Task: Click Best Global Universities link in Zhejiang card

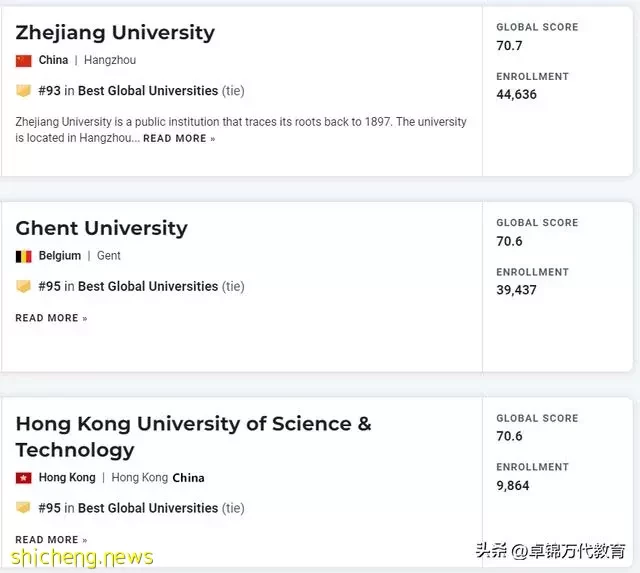Action: click(147, 91)
